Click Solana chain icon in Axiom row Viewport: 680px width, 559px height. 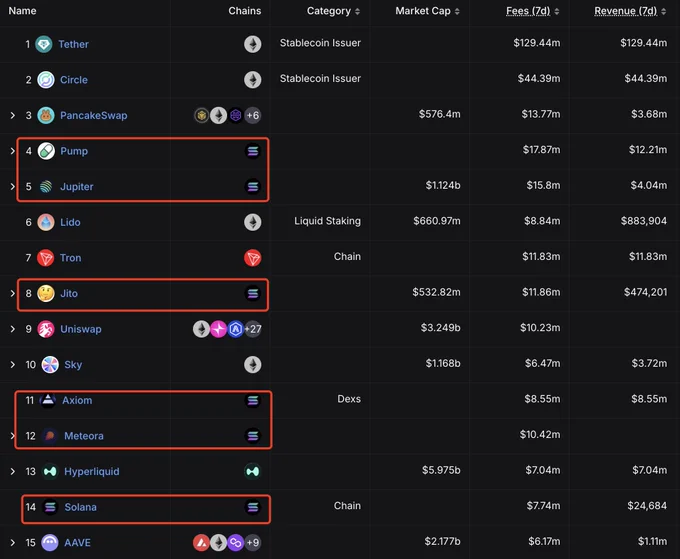253,400
